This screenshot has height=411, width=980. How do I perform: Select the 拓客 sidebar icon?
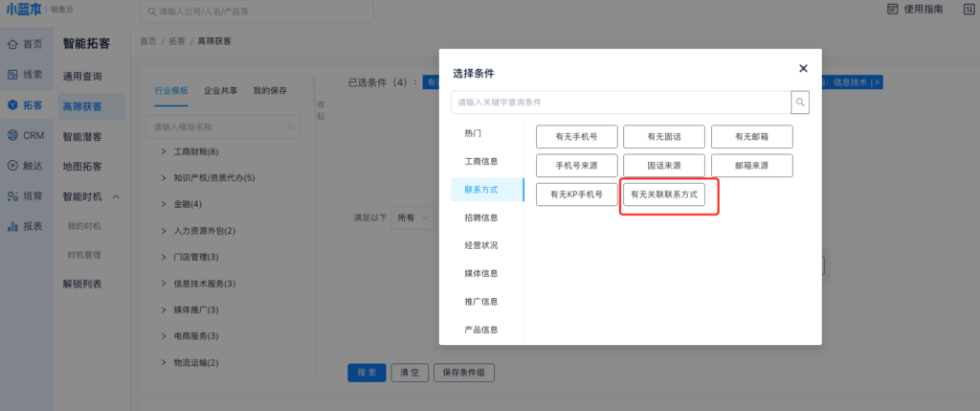[13, 105]
